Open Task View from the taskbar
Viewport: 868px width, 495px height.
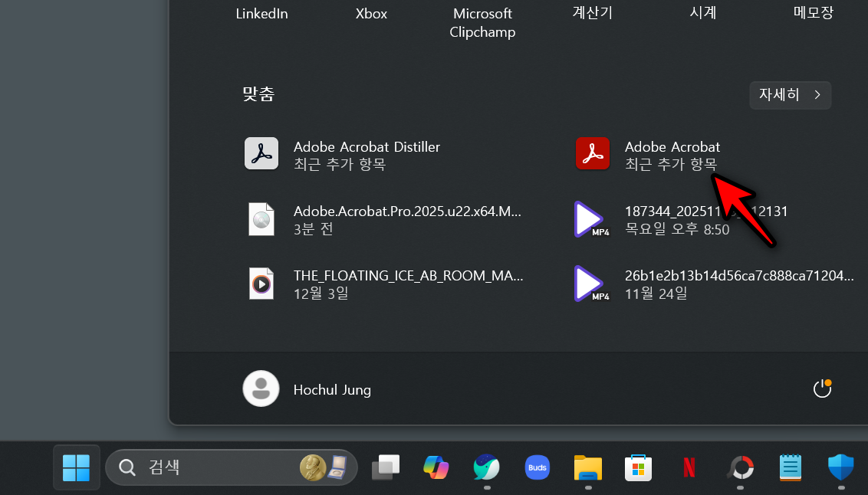[x=386, y=467]
